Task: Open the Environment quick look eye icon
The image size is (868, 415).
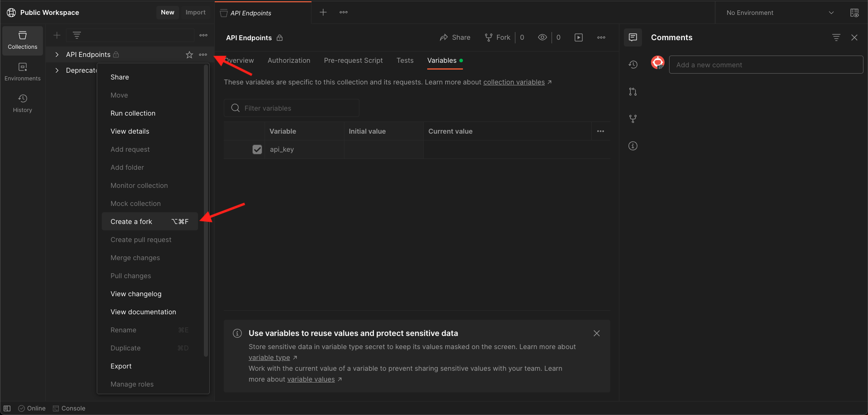Action: [x=854, y=13]
